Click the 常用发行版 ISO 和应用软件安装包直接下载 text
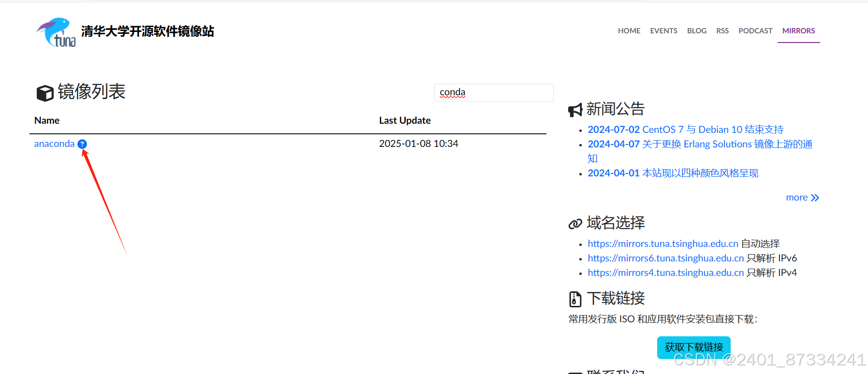868x374 pixels. (662, 319)
